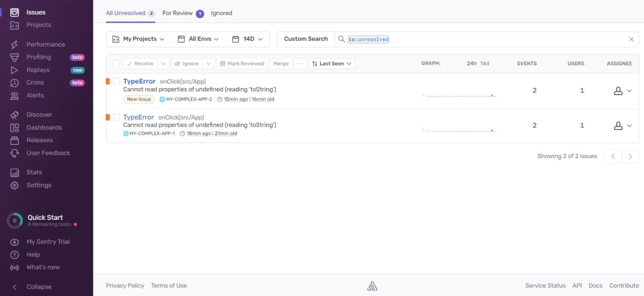Open the Contribute footer link
The image size is (644, 296).
(624, 286)
